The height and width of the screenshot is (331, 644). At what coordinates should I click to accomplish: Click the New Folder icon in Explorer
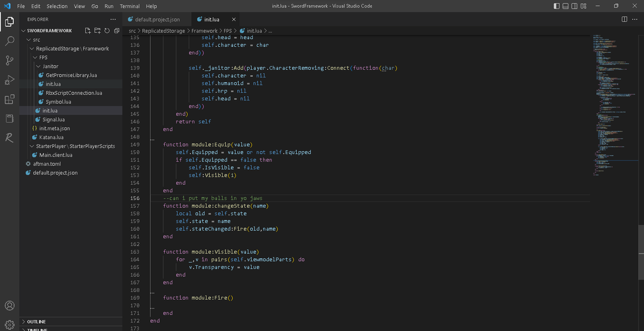(98, 31)
